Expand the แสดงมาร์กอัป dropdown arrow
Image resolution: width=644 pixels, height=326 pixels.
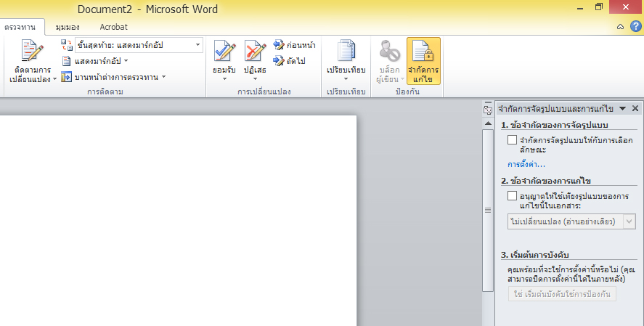tap(126, 61)
